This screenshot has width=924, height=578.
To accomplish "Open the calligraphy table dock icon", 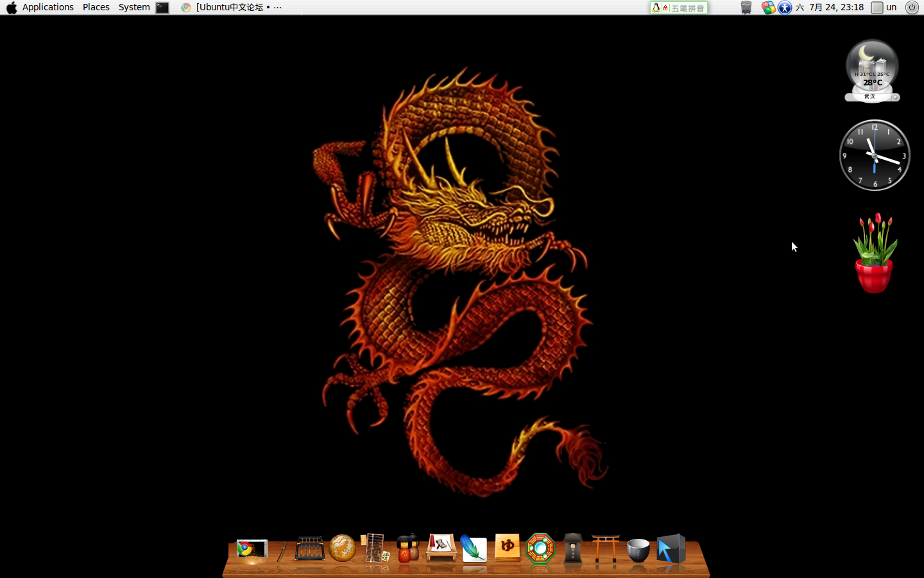I will click(x=441, y=548).
